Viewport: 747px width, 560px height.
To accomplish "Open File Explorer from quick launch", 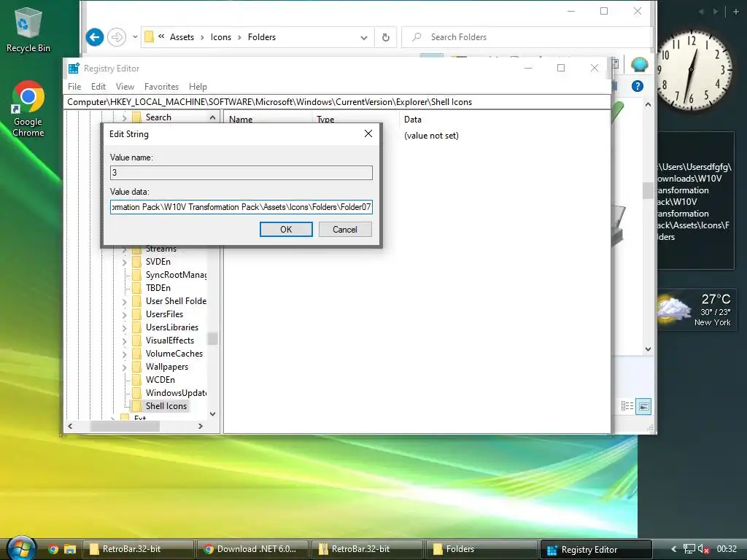I will click(x=70, y=549).
